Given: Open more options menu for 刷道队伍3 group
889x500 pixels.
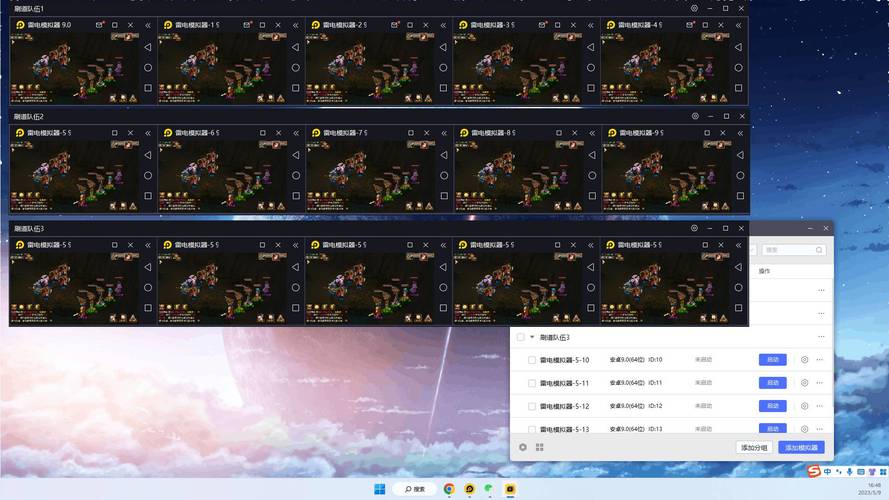Looking at the screenshot, I should pyautogui.click(x=820, y=337).
